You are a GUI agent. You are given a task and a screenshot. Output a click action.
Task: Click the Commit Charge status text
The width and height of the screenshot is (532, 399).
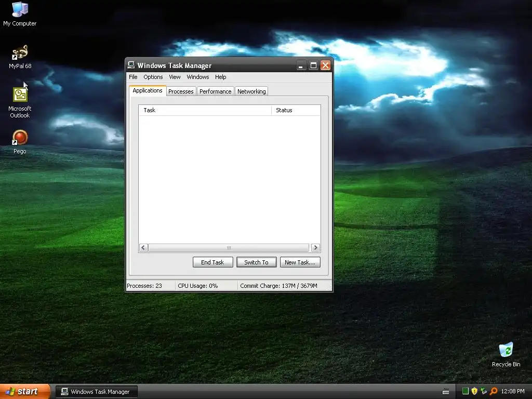click(x=278, y=286)
